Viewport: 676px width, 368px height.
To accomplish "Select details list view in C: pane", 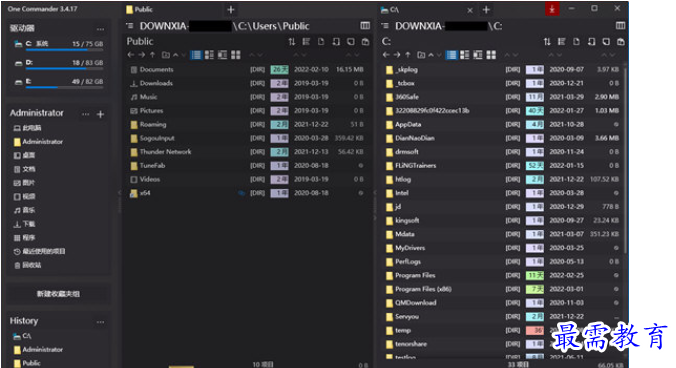I will click(x=451, y=55).
